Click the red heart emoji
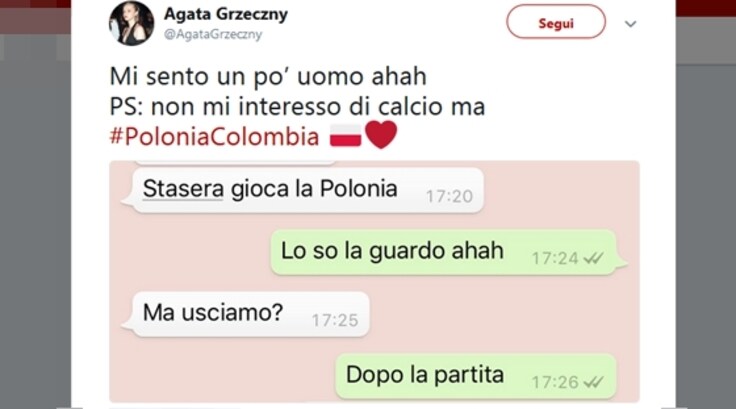 click(381, 135)
